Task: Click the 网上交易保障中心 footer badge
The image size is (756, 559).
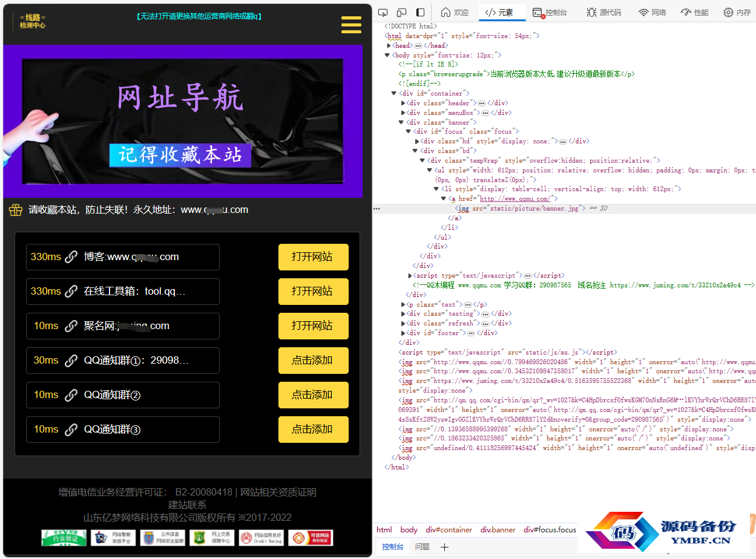Action: pos(212,538)
